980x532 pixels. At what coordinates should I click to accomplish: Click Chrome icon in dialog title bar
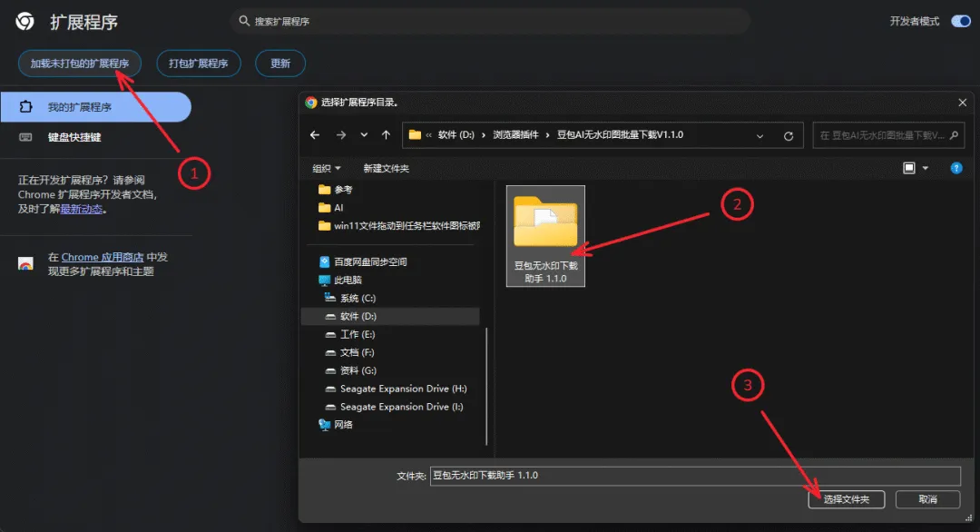(x=311, y=103)
